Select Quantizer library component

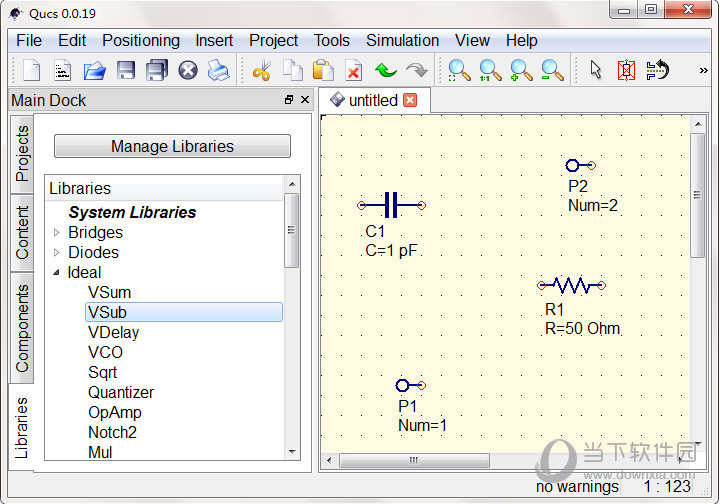[x=121, y=392]
